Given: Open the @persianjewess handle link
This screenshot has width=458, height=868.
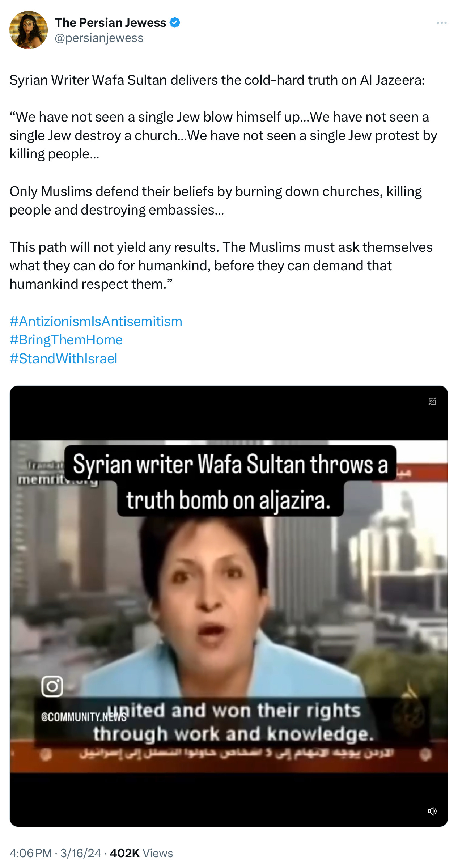Looking at the screenshot, I should coord(99,38).
